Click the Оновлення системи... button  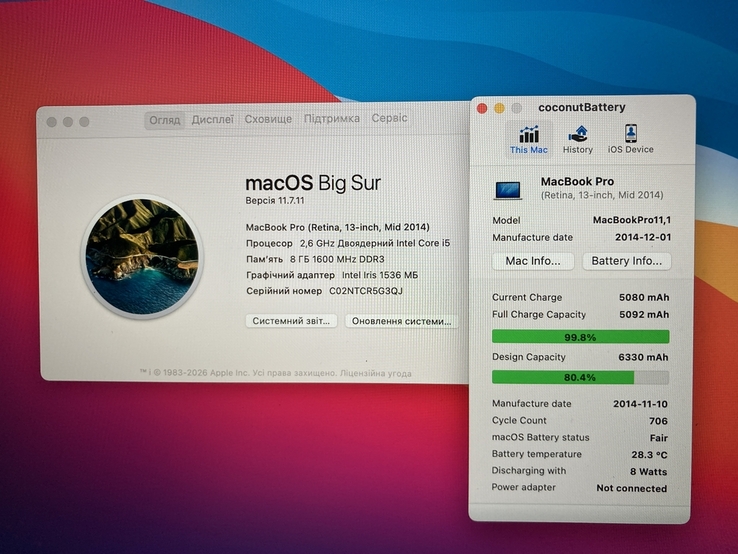coord(401,321)
